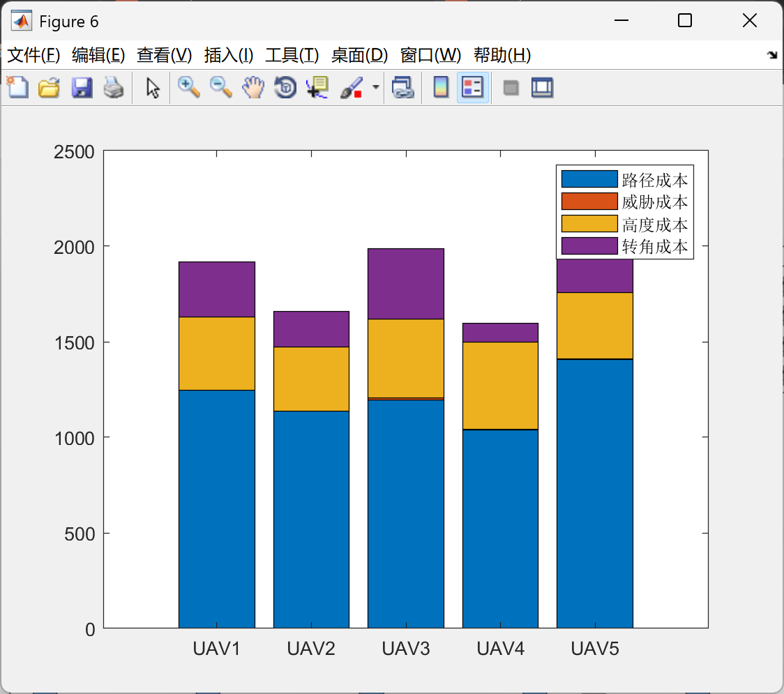Activate the Zoom In tool

coord(189,87)
